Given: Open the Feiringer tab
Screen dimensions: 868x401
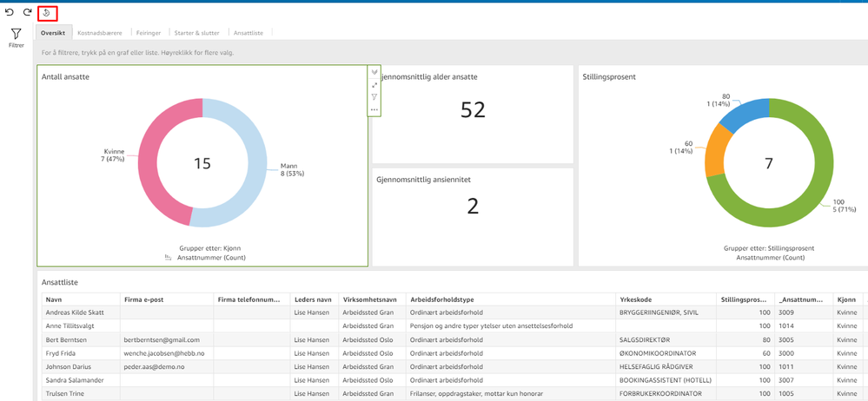Looking at the screenshot, I should point(148,33).
